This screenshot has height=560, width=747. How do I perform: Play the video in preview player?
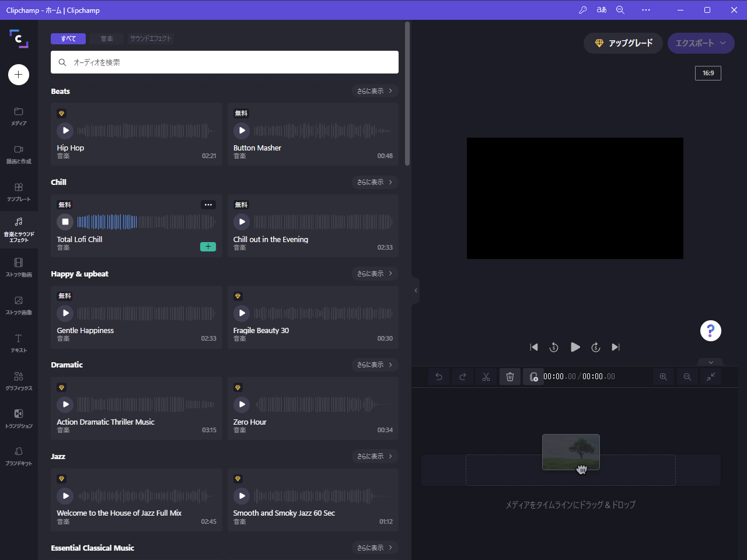click(575, 347)
